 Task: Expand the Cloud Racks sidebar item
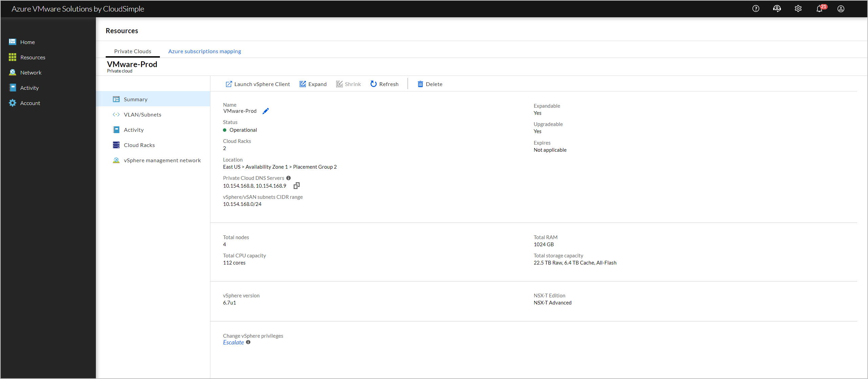pyautogui.click(x=138, y=145)
